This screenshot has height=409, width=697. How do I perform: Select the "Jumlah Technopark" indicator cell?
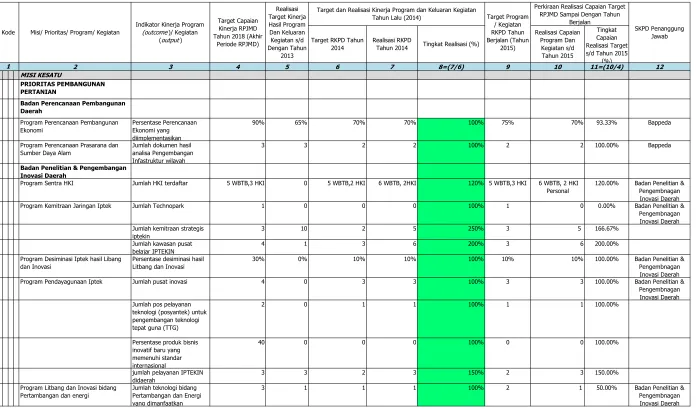[170, 213]
